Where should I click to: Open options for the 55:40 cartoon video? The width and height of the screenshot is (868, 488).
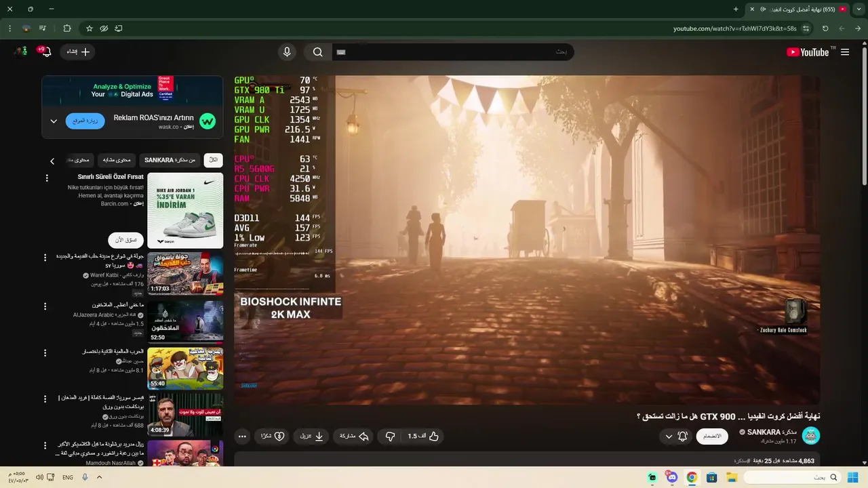click(45, 353)
